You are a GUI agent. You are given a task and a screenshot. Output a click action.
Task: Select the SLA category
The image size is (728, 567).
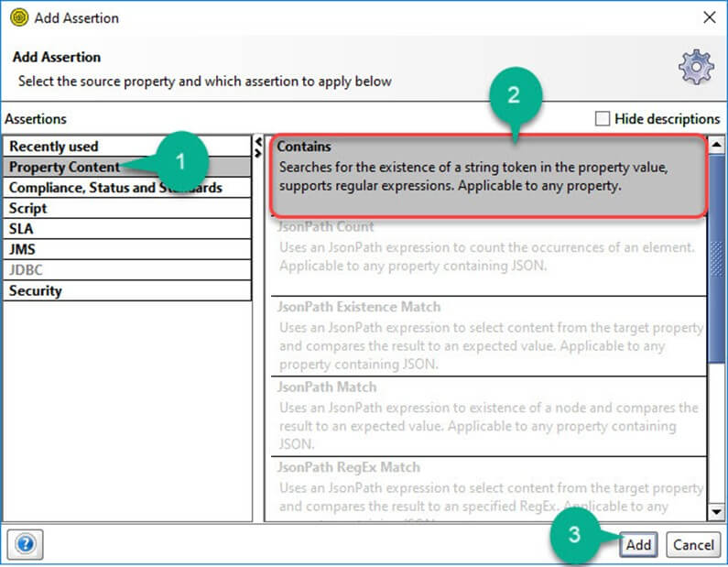coord(22,229)
